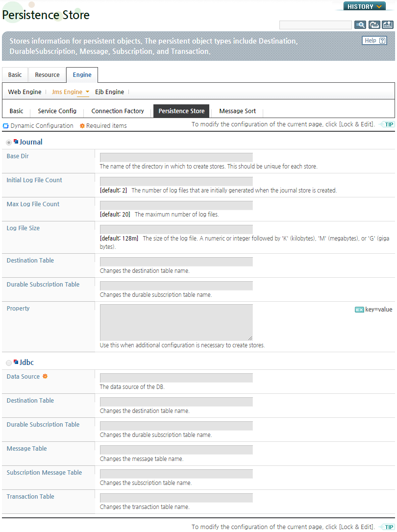
Task: Click the Base Dir label
Action: click(x=18, y=156)
